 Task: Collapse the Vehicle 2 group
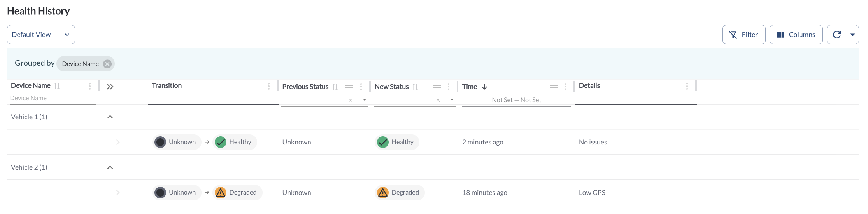tap(110, 167)
